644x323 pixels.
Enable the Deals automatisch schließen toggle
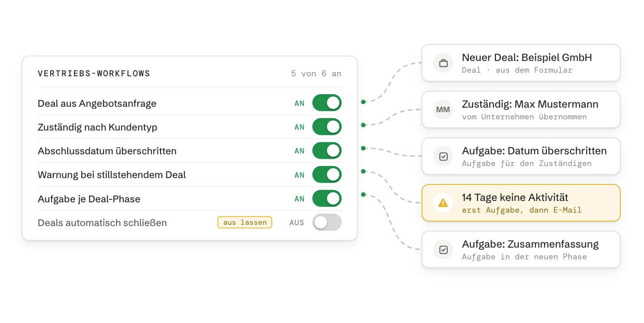click(x=327, y=223)
